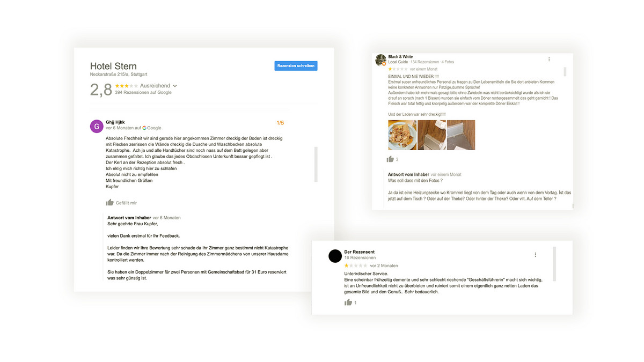Click the purple G avatar of Ghjj Hjkk
Screen dimensions: 644x362
[x=97, y=126]
